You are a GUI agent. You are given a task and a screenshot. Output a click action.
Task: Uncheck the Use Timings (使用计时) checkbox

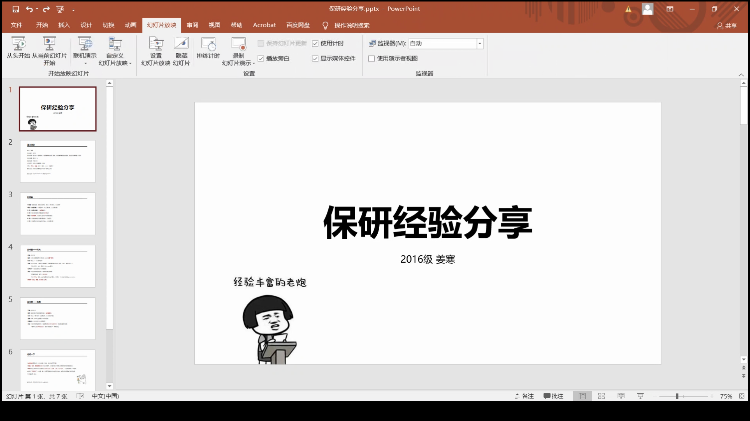[x=316, y=44]
